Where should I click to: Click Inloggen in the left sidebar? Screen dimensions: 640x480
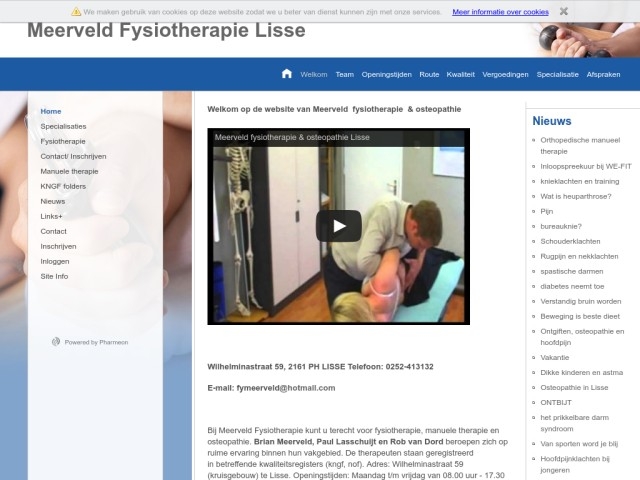pos(55,261)
